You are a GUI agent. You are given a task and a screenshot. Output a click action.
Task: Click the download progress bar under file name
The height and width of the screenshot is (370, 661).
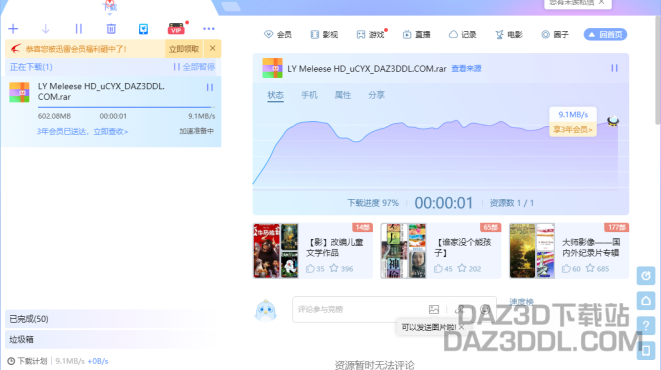(x=126, y=107)
